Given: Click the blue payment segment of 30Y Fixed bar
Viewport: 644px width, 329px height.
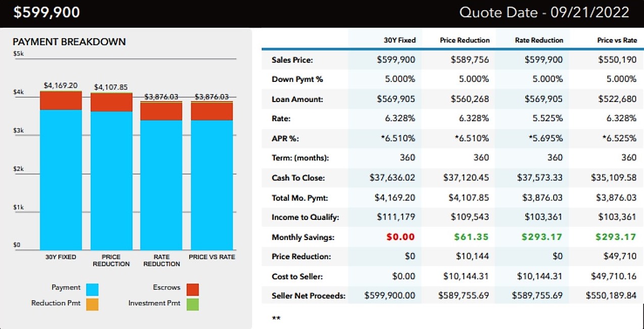Looking at the screenshot, I should [x=61, y=179].
